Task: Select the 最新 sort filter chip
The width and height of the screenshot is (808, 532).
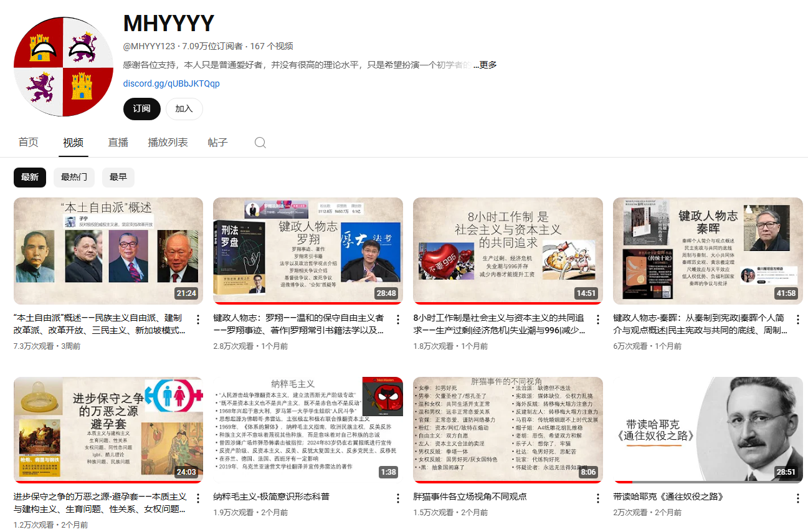Action: coord(30,178)
